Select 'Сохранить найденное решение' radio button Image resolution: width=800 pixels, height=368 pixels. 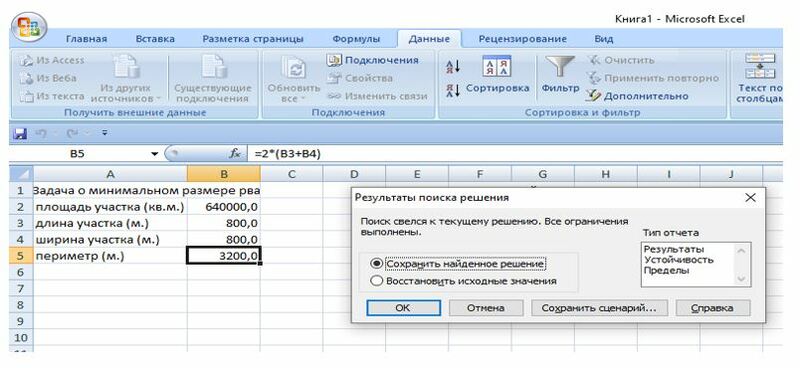(x=377, y=264)
